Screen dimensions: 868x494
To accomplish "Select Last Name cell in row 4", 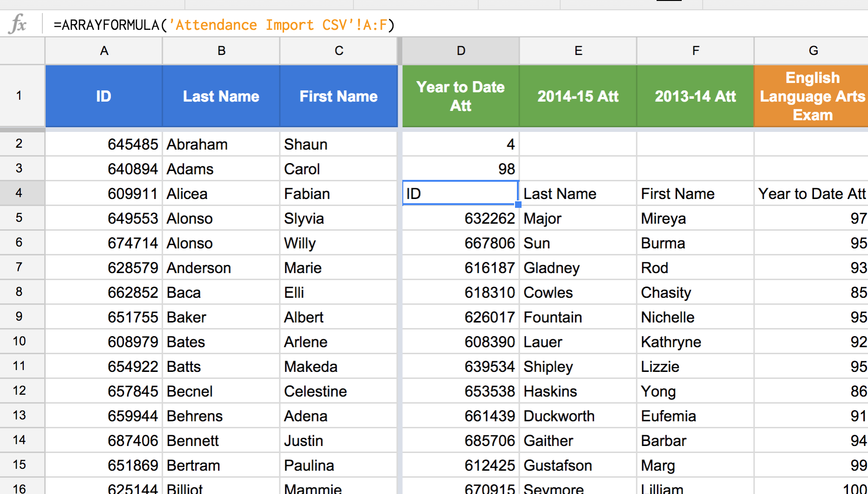I will point(578,193).
